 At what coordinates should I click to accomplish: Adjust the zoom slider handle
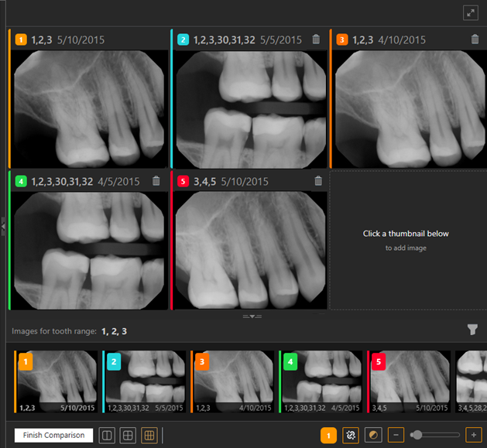tap(416, 436)
